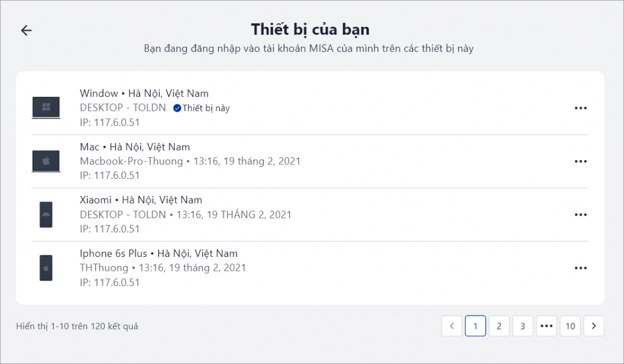Select the 'Iphone 6s Plus' device entry
624x364 pixels.
[310, 268]
